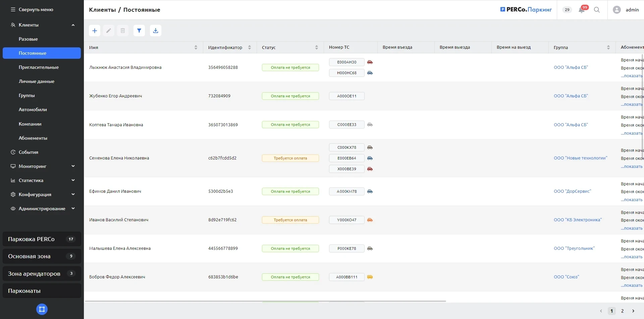
Task: Click the orange car icon next to Y000XO47
Action: (x=370, y=220)
